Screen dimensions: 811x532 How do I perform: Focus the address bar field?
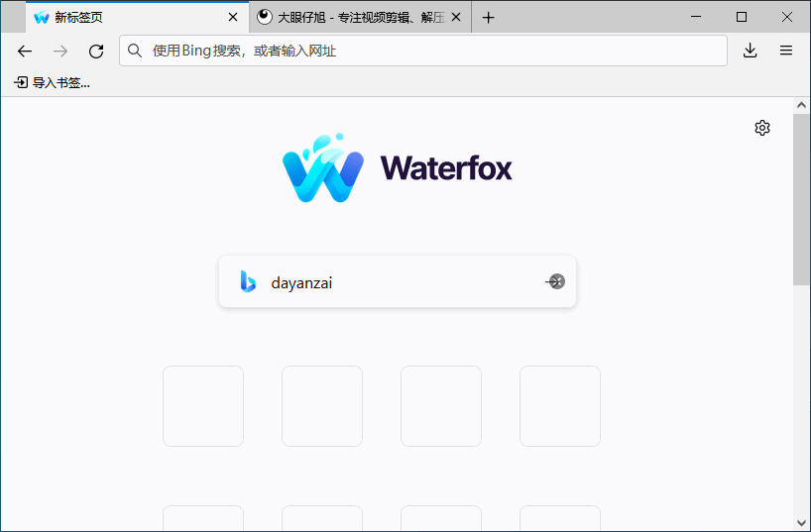point(423,51)
